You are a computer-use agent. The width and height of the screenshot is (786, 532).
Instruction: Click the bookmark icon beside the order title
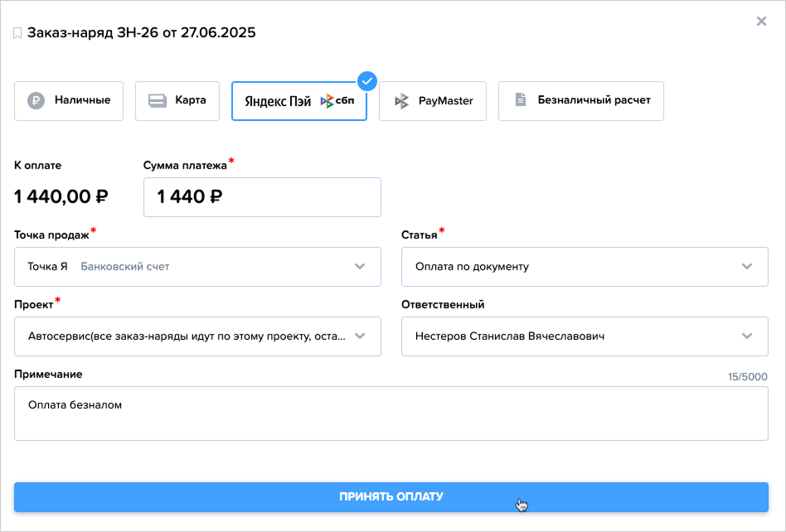pyautogui.click(x=17, y=34)
